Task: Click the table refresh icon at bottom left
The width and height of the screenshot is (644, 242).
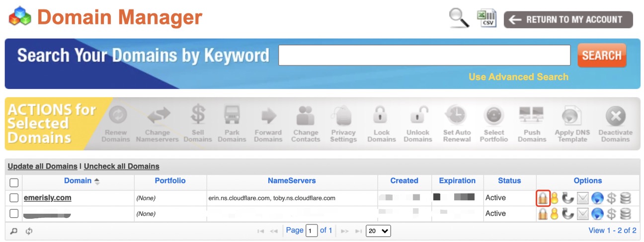Action: [x=29, y=231]
